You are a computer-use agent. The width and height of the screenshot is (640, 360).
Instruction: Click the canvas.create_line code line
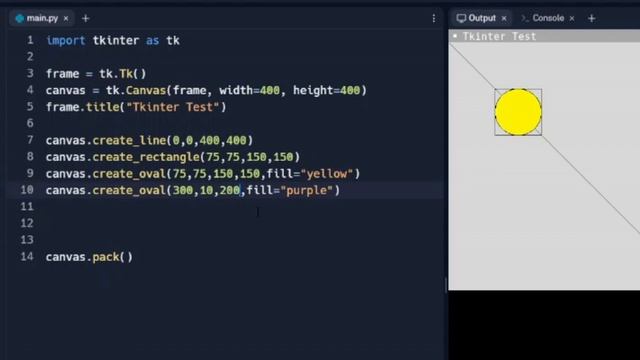149,140
